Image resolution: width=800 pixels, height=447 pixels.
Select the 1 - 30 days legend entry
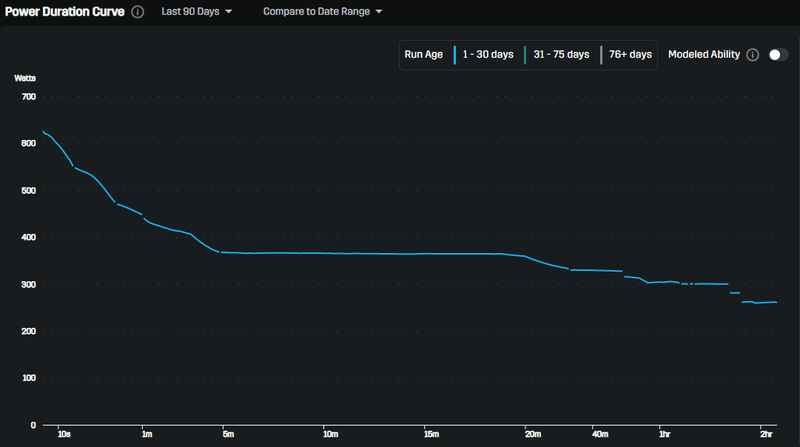coord(484,55)
